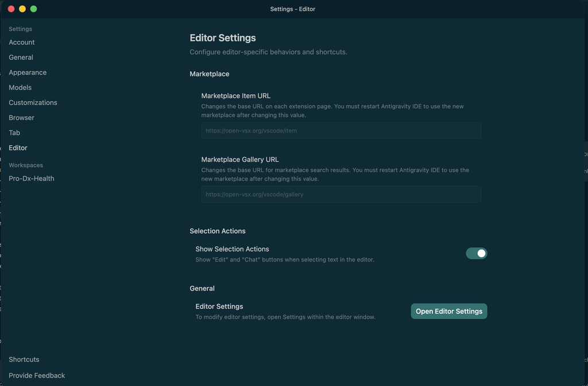Switch to Browser settings
The image size is (588, 386).
pyautogui.click(x=21, y=117)
